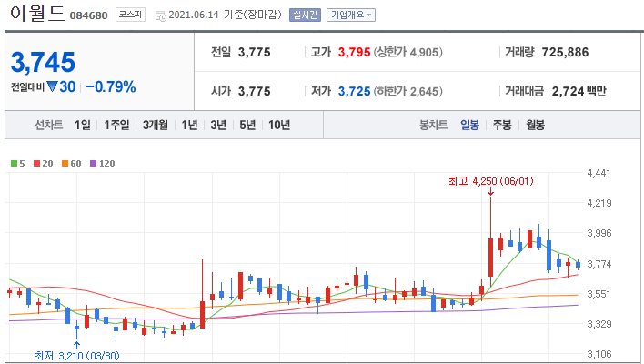The height and width of the screenshot is (364, 644).
Task: Select the 1년 line chart tab
Action: (x=189, y=125)
